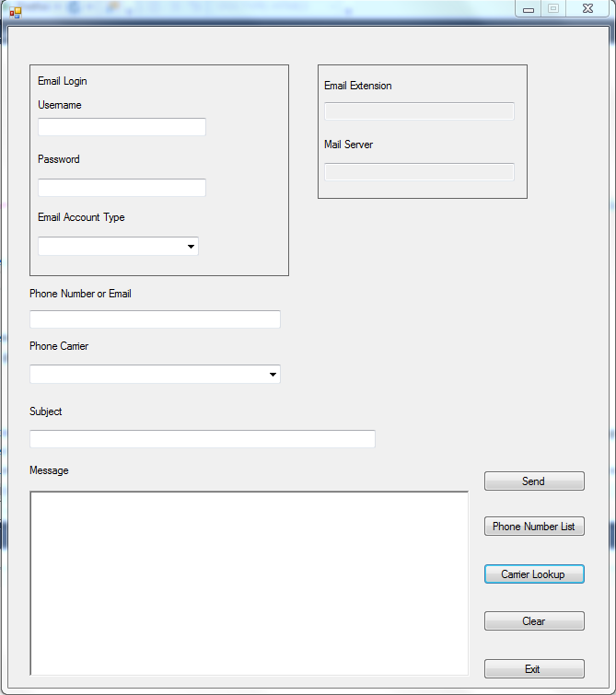Click the Subject text field
This screenshot has height=695, width=616.
pyautogui.click(x=203, y=439)
